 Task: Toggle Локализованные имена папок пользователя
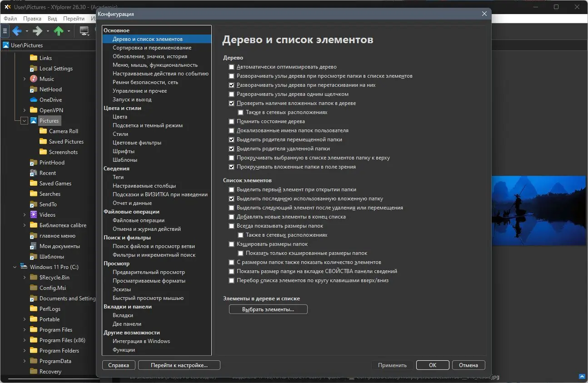pyautogui.click(x=232, y=130)
